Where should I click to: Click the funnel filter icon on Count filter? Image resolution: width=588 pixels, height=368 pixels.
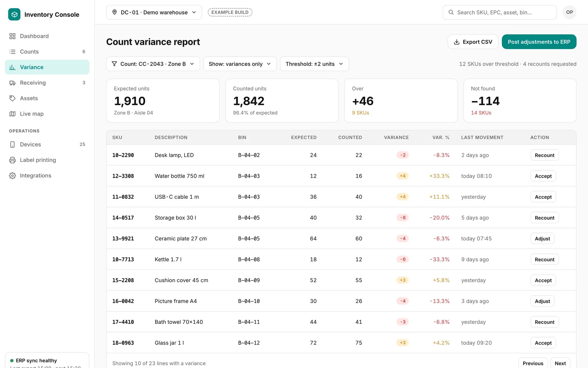click(x=114, y=64)
